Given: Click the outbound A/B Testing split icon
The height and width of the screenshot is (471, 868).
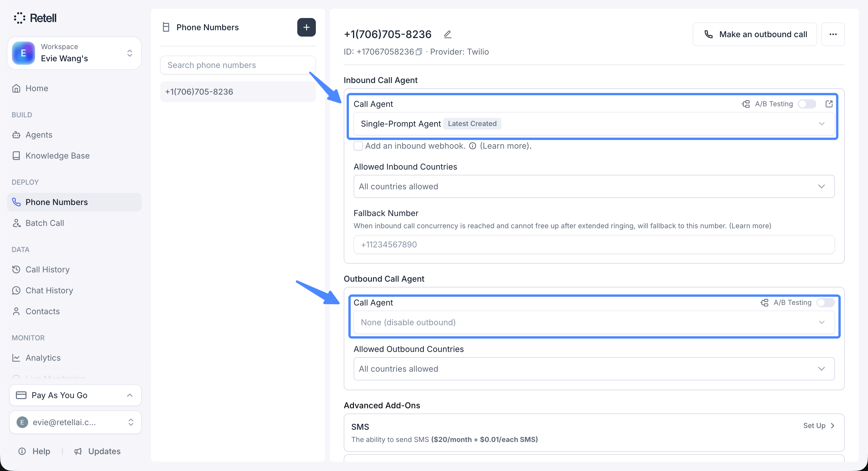Looking at the screenshot, I should [764, 302].
